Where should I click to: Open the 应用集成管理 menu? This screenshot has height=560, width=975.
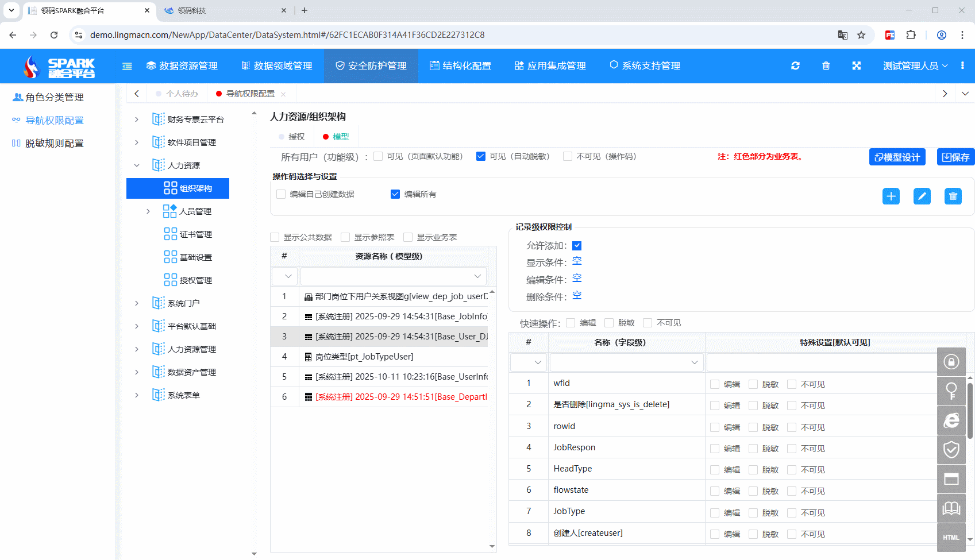[x=550, y=65]
